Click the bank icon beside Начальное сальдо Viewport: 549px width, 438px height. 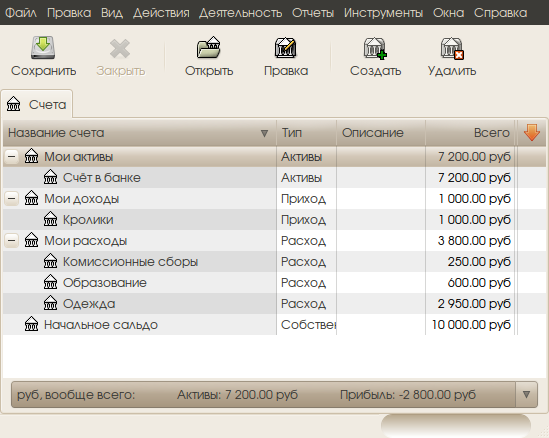[x=32, y=324]
